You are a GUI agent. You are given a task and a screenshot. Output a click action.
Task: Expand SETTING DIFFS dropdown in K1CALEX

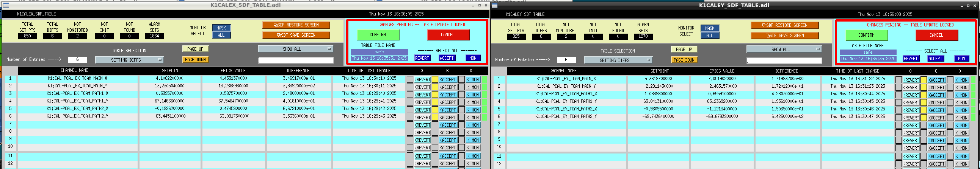click(129, 60)
